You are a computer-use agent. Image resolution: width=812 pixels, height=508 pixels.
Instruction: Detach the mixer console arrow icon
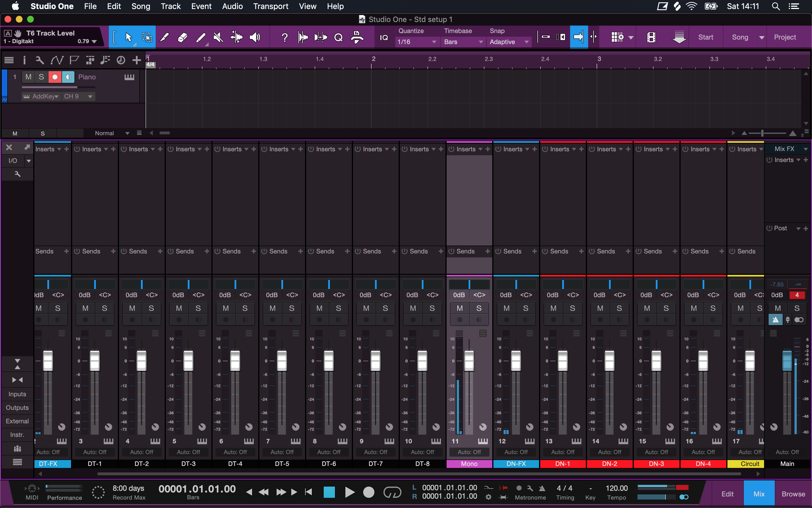click(27, 147)
